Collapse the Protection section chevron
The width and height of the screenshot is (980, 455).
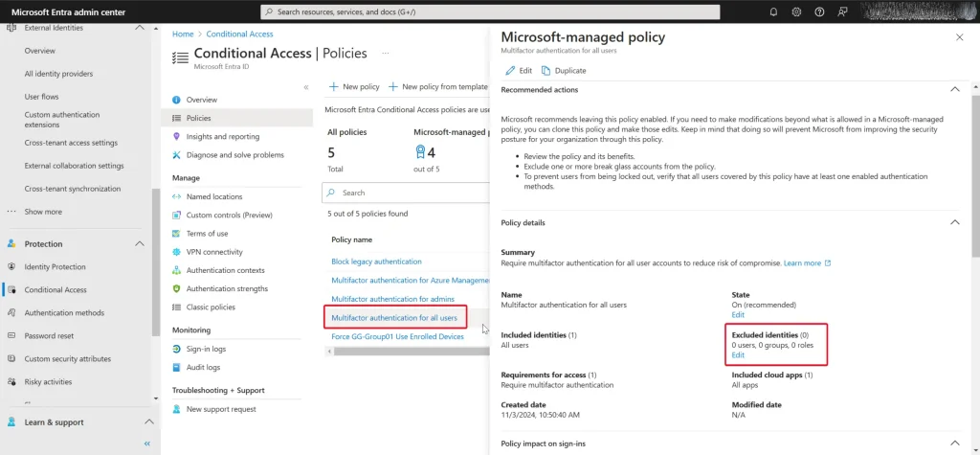(x=140, y=243)
